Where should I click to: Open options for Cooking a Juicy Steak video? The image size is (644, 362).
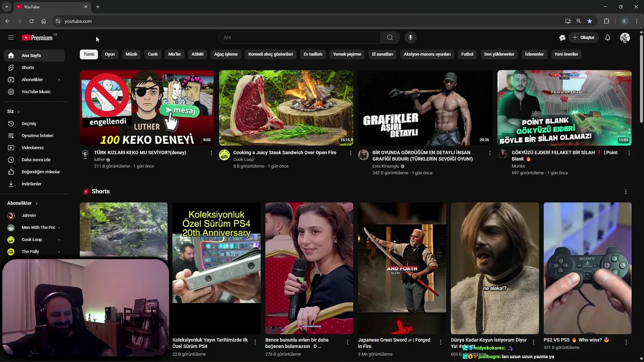pyautogui.click(x=351, y=153)
